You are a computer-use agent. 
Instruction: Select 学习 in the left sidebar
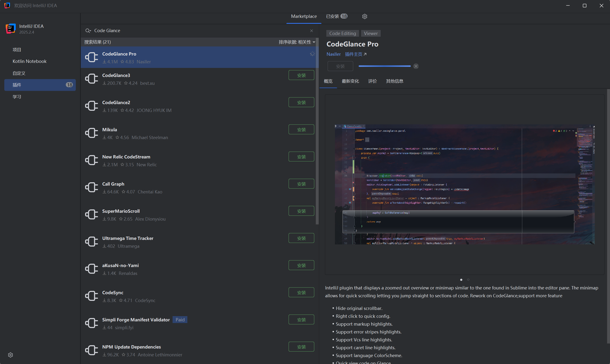coord(17,96)
